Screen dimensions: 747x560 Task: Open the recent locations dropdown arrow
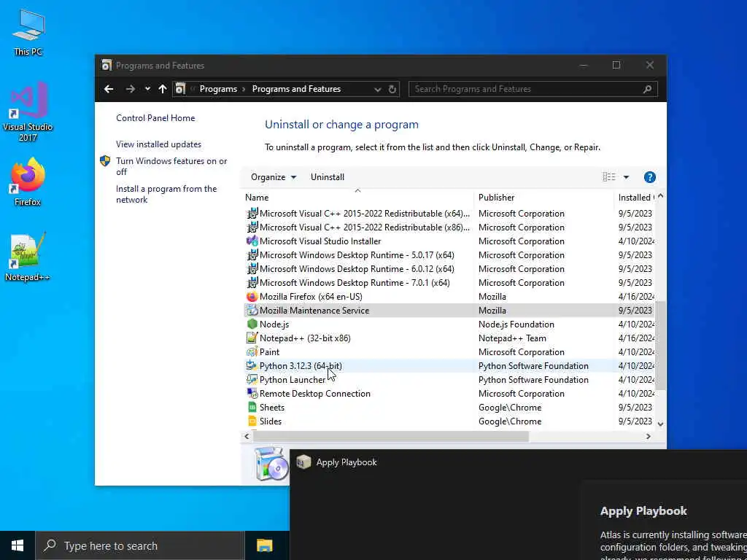[x=147, y=89]
